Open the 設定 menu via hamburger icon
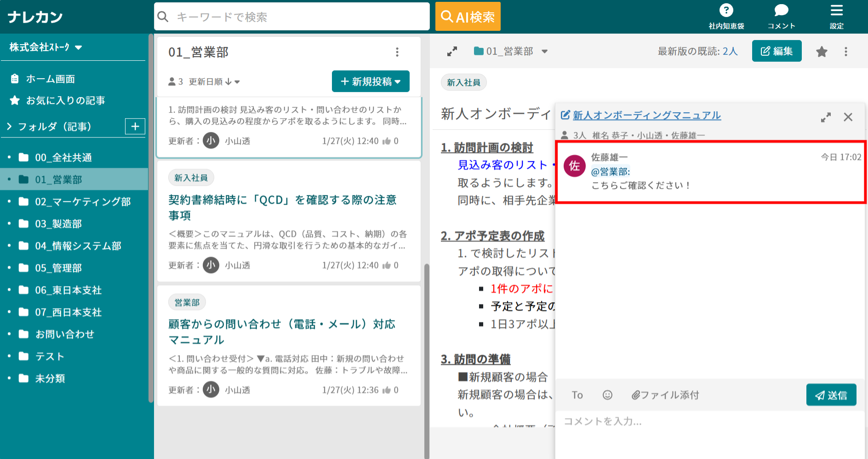 [836, 11]
